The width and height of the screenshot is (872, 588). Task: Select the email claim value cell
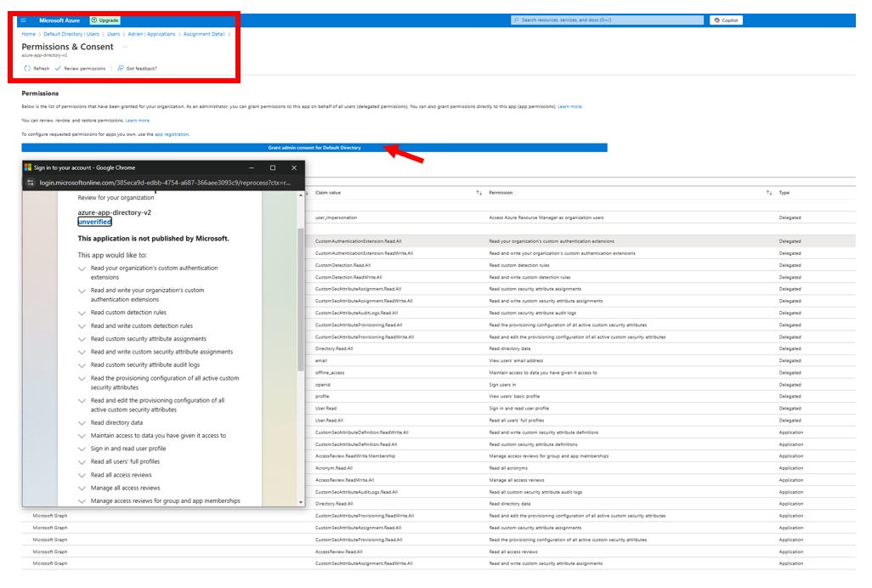tap(321, 360)
